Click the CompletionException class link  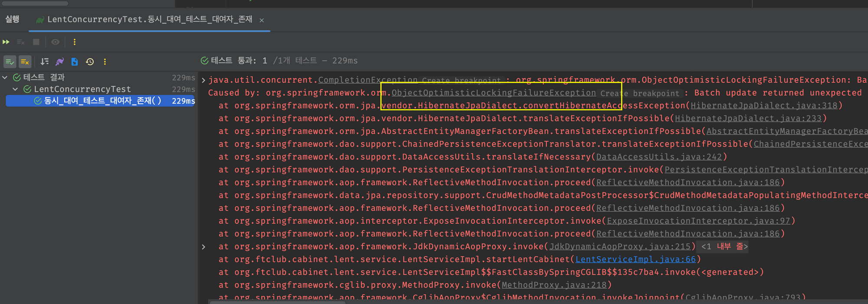tap(368, 80)
